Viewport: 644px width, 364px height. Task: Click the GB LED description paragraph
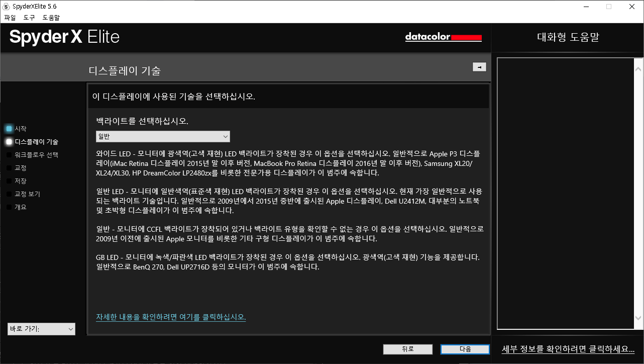coord(288,262)
